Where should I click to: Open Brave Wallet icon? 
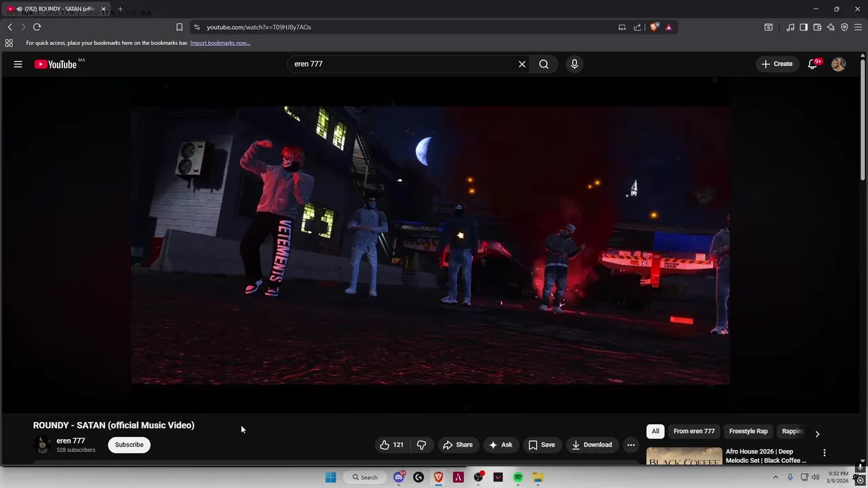coord(817,27)
